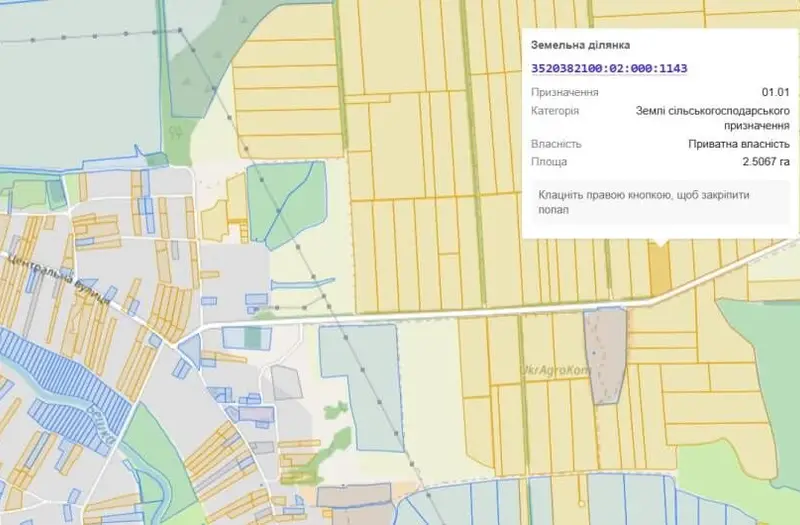Click the highlighted dark-yellow parcel under the popup arrow

tap(659, 268)
